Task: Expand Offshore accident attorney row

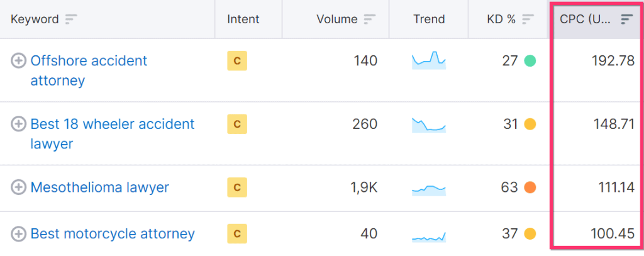Action: click(19, 61)
